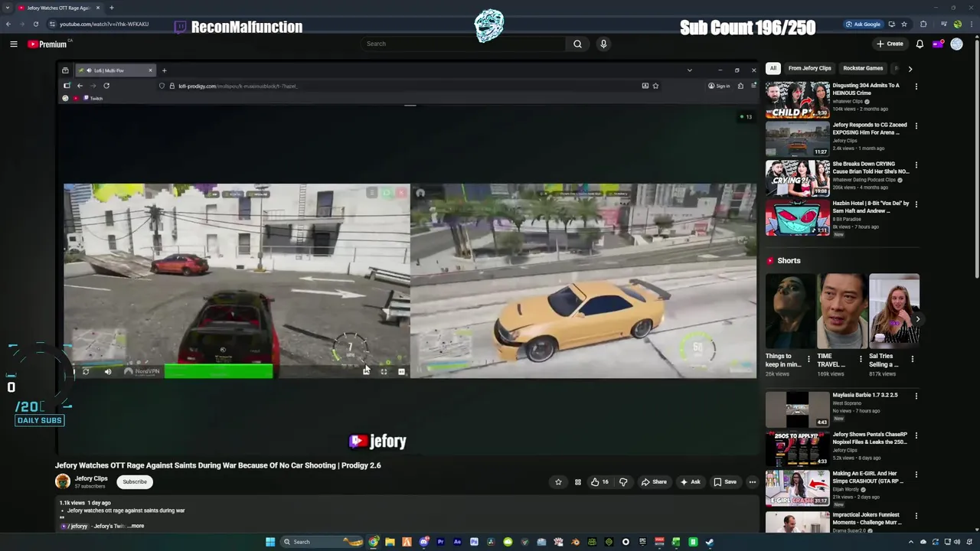
Task: Open Steam from the taskbar
Action: [x=710, y=542]
